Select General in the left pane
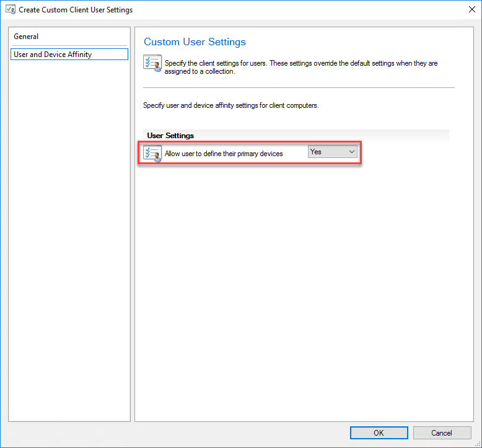This screenshot has width=482, height=448. coord(26,37)
